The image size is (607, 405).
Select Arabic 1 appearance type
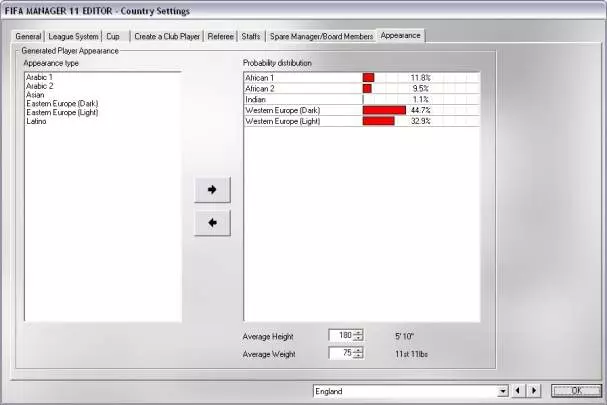[40, 77]
